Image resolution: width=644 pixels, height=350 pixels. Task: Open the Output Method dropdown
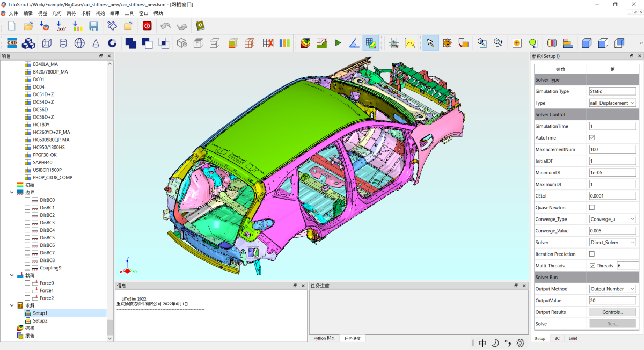pos(612,289)
